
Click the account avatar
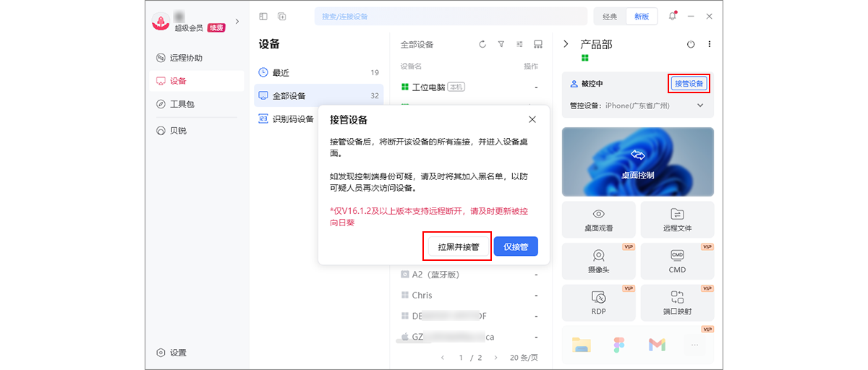pos(161,21)
